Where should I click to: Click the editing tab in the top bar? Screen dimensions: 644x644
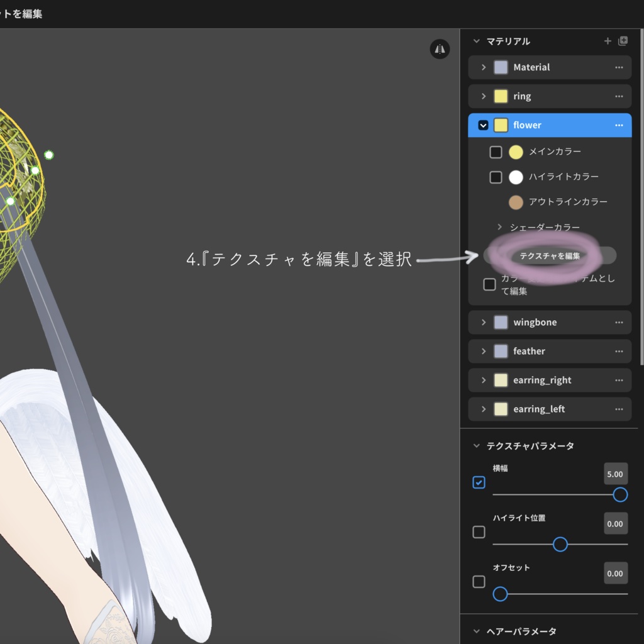tap(21, 14)
